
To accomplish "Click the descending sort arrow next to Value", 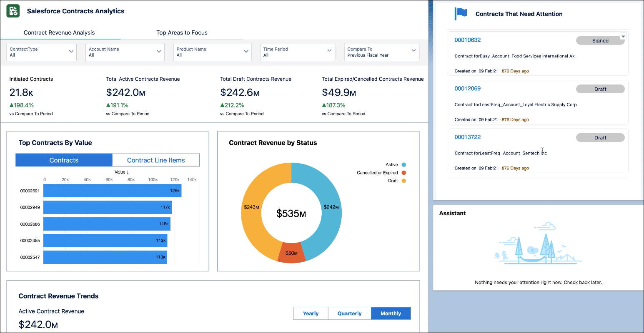I will (x=128, y=172).
